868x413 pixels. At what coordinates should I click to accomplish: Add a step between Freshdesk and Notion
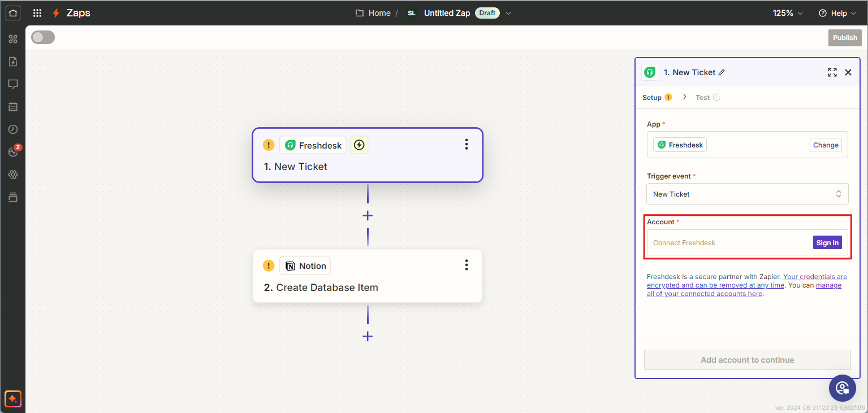[x=368, y=215]
